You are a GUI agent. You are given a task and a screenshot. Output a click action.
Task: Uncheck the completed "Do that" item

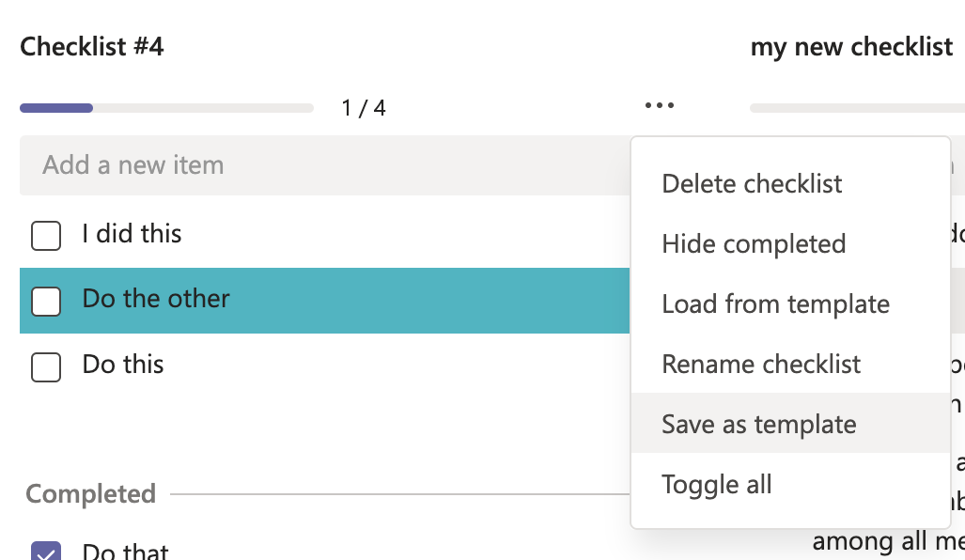[x=45, y=552]
